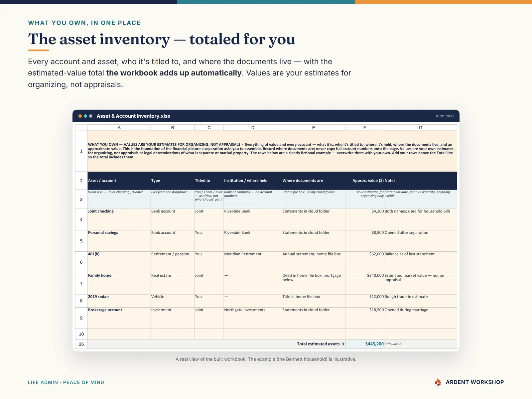Select the 'Family home' cell
532x399 pixels.
pos(119,284)
